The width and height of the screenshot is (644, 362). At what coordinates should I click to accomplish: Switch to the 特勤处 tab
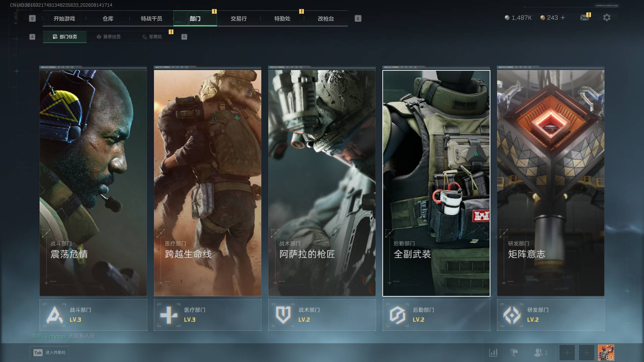coord(282,18)
